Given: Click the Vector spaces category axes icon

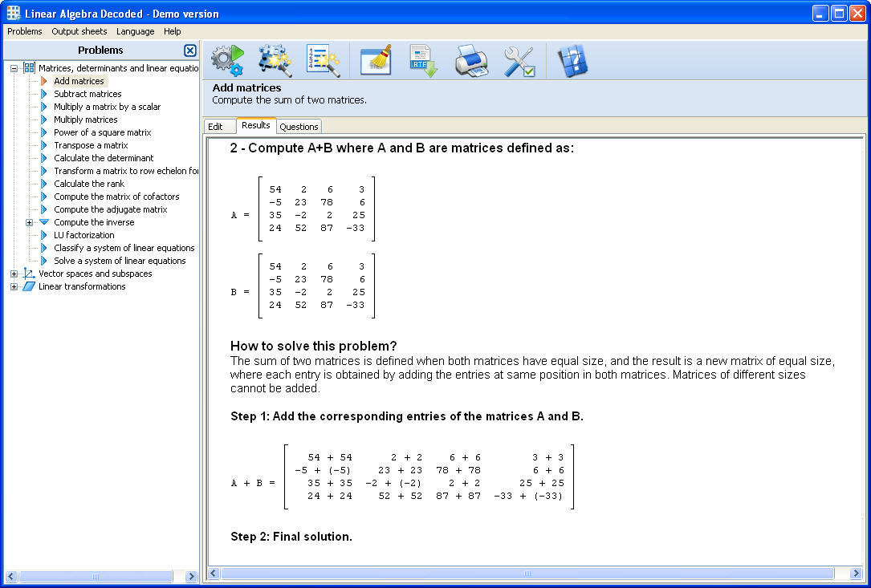Looking at the screenshot, I should pos(29,274).
